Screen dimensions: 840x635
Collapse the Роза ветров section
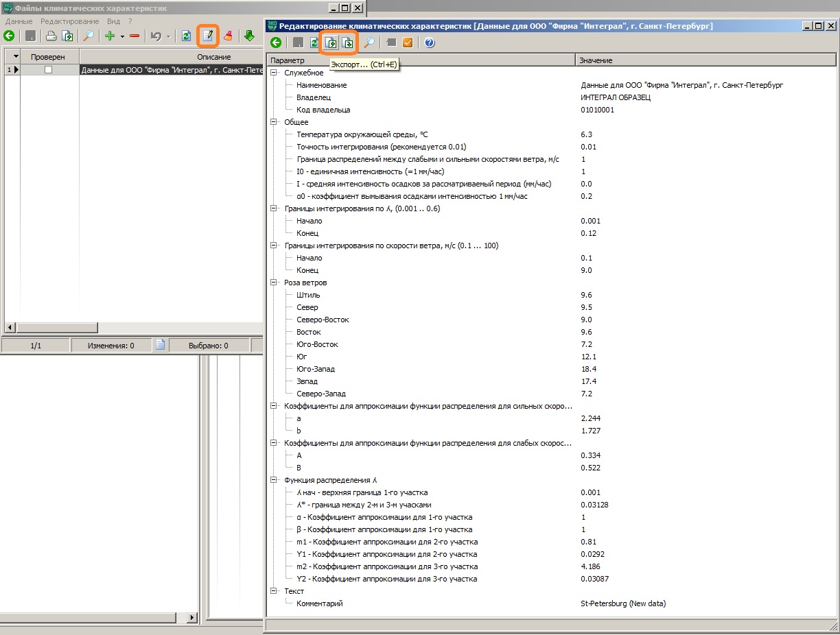[275, 283]
